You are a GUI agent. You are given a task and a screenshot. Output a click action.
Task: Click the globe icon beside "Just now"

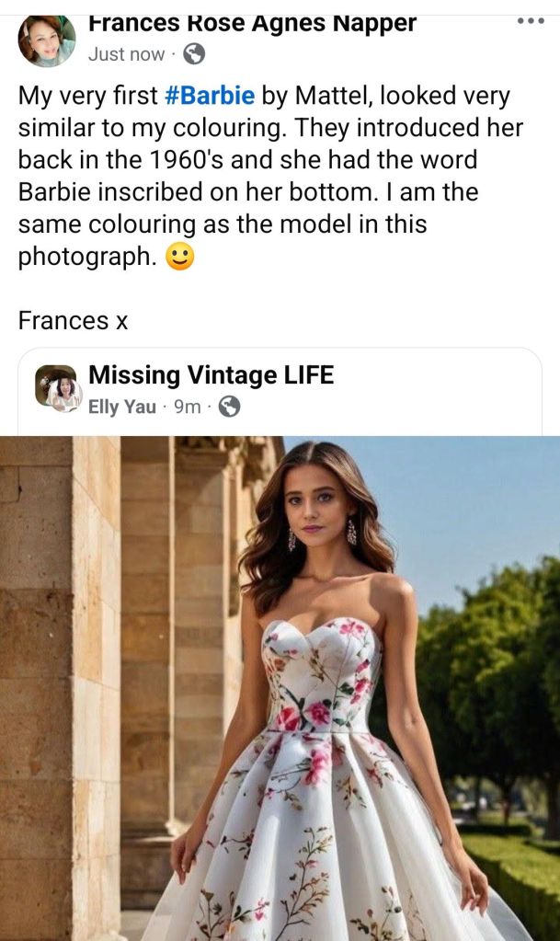(x=194, y=54)
